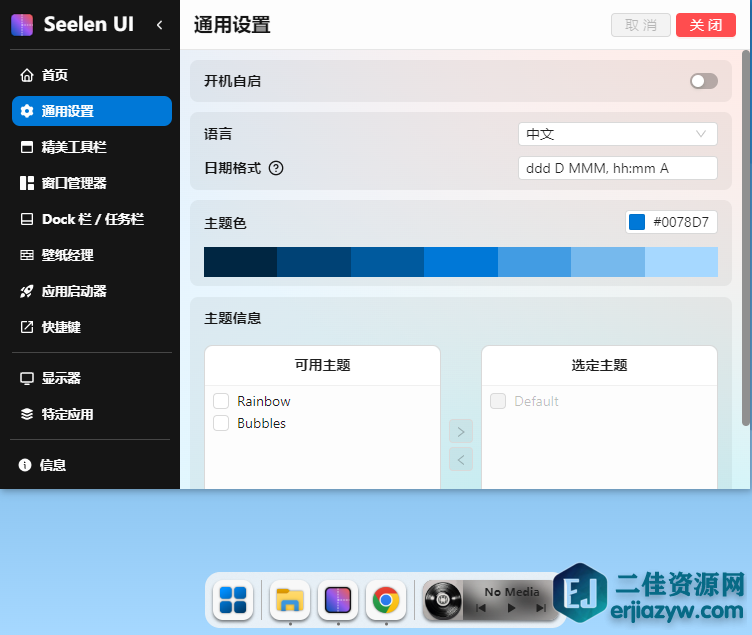Select the 通用设置 menu item
Image resolution: width=752 pixels, height=635 pixels.
point(92,111)
